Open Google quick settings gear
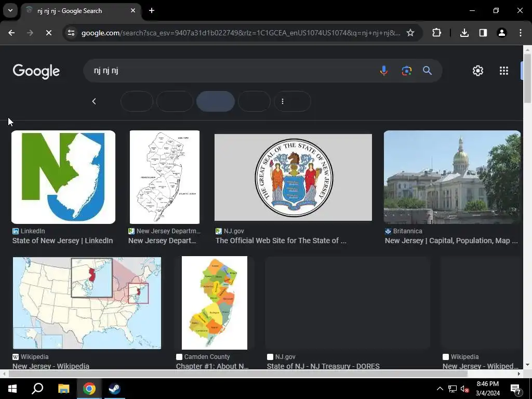Image resolution: width=532 pixels, height=399 pixels. click(x=478, y=71)
